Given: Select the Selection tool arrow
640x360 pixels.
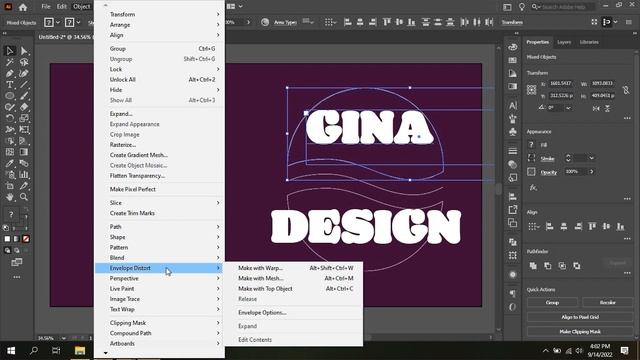Looking at the screenshot, I should [x=10, y=51].
